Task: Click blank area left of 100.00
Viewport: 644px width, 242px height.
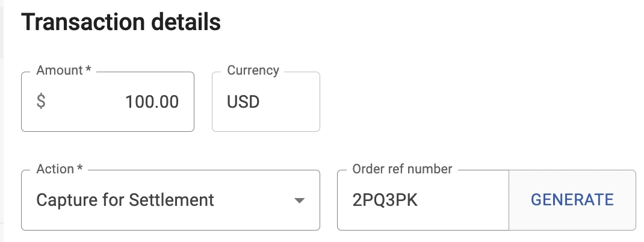Action: click(84, 102)
